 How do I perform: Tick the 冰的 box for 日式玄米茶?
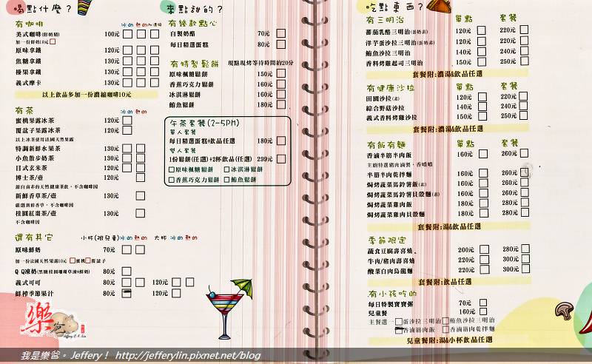tap(127, 168)
